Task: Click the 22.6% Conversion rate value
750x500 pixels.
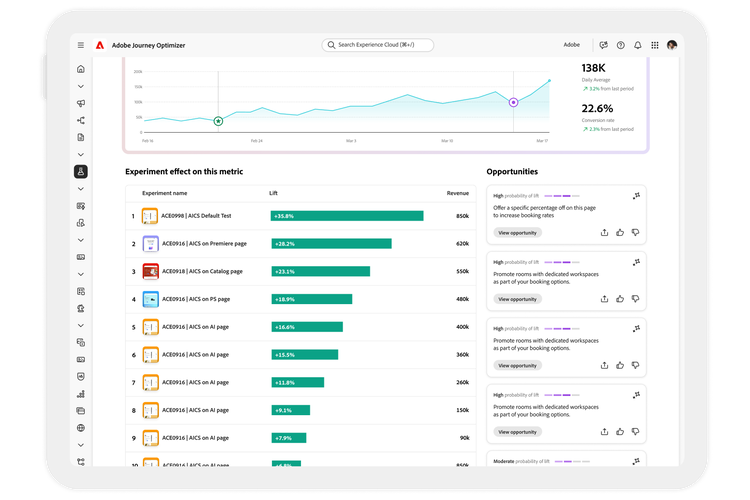Action: click(x=597, y=108)
